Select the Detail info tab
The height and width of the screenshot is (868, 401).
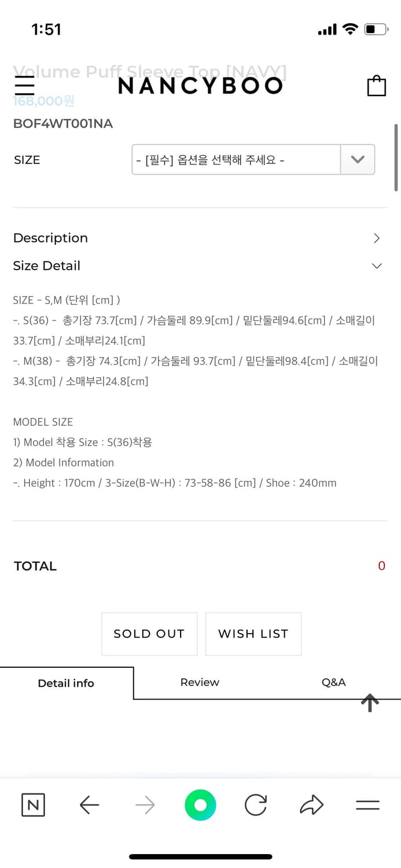click(66, 683)
